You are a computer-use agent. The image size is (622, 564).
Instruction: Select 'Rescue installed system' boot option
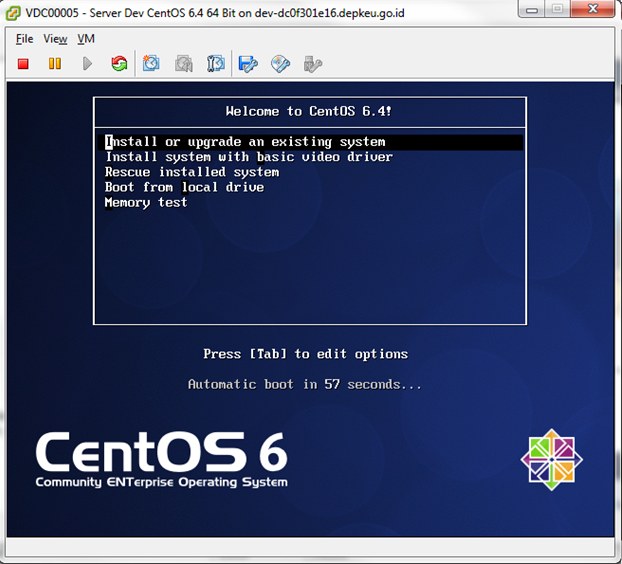coord(192,172)
